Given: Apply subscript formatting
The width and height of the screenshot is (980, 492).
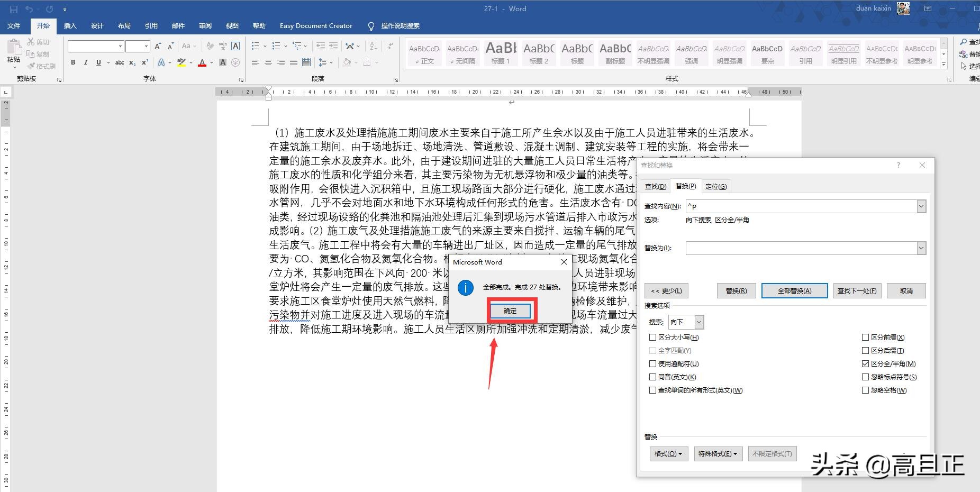Looking at the screenshot, I should [x=132, y=62].
